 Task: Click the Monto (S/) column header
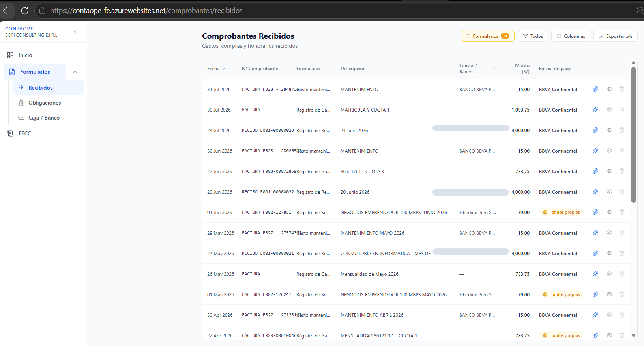[522, 69]
